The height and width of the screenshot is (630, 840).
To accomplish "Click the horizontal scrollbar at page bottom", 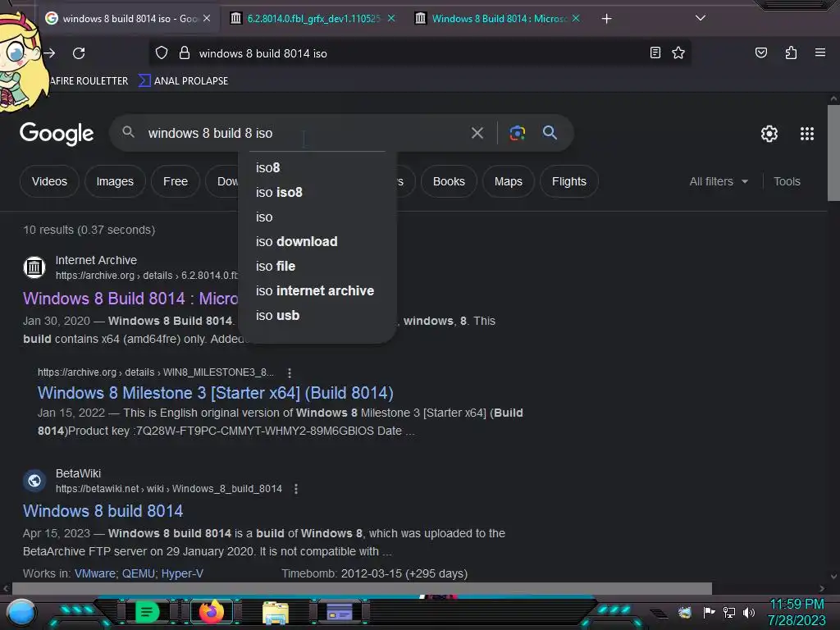I will [x=362, y=588].
